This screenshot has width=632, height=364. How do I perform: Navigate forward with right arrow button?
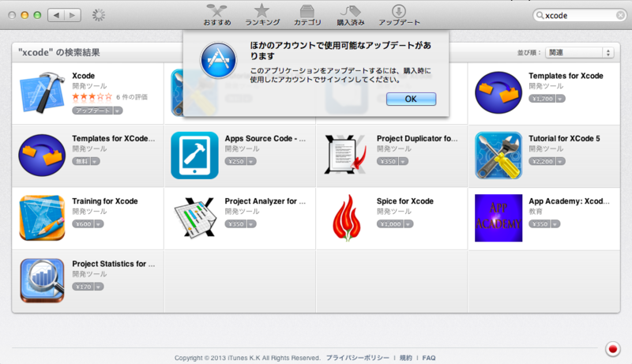[73, 15]
